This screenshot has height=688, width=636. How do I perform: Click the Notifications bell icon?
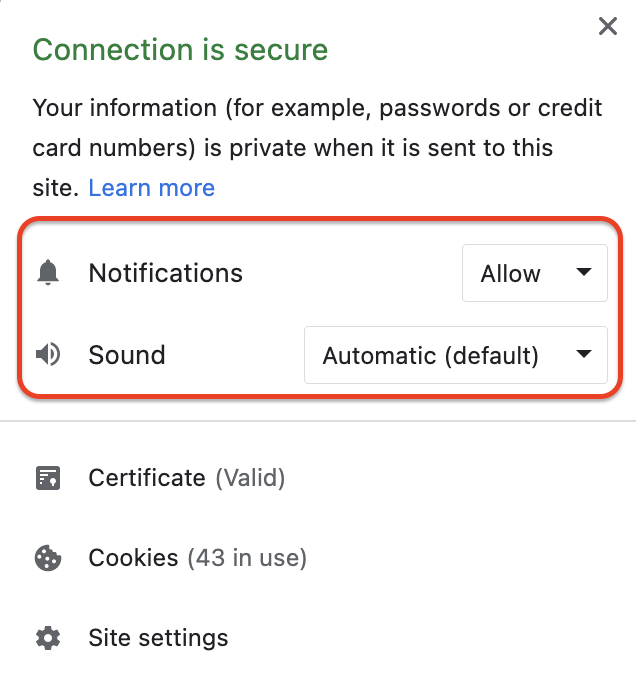(x=48, y=272)
